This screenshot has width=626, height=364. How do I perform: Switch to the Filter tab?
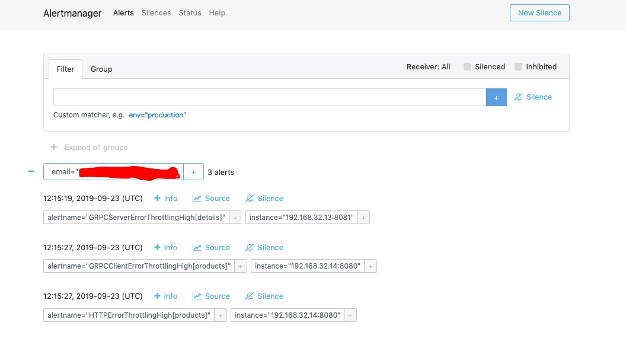coord(65,69)
